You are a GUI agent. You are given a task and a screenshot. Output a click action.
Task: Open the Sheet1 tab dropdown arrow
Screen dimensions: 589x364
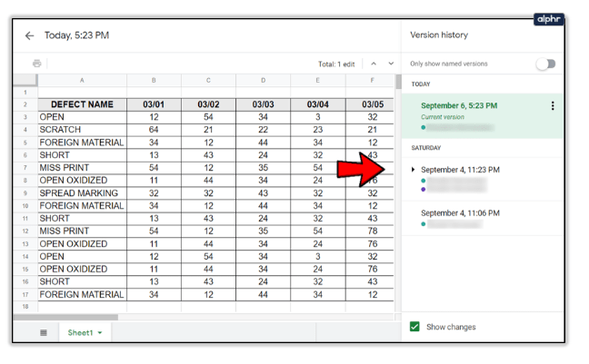(100, 333)
